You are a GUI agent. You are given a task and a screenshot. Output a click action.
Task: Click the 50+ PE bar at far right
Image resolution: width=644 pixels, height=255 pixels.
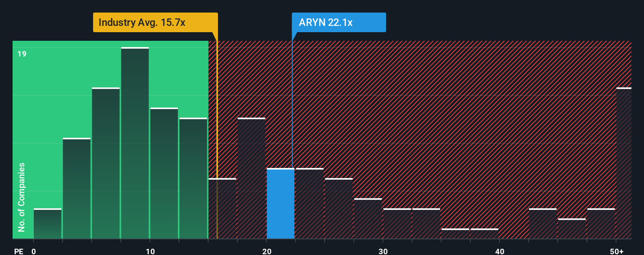[624, 163]
